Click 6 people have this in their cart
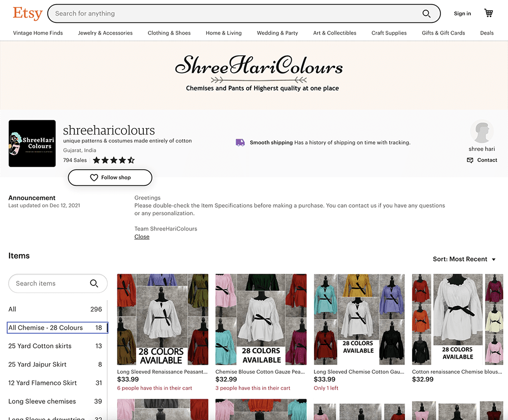 (154, 388)
